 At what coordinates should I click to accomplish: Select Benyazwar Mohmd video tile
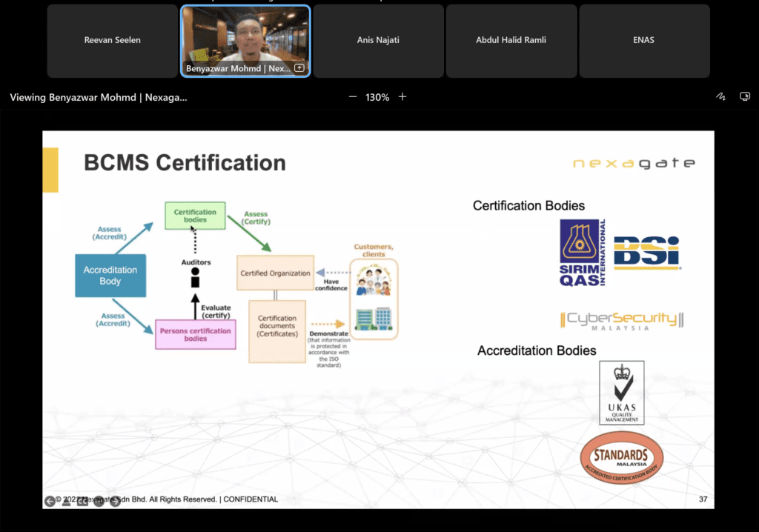click(x=245, y=37)
